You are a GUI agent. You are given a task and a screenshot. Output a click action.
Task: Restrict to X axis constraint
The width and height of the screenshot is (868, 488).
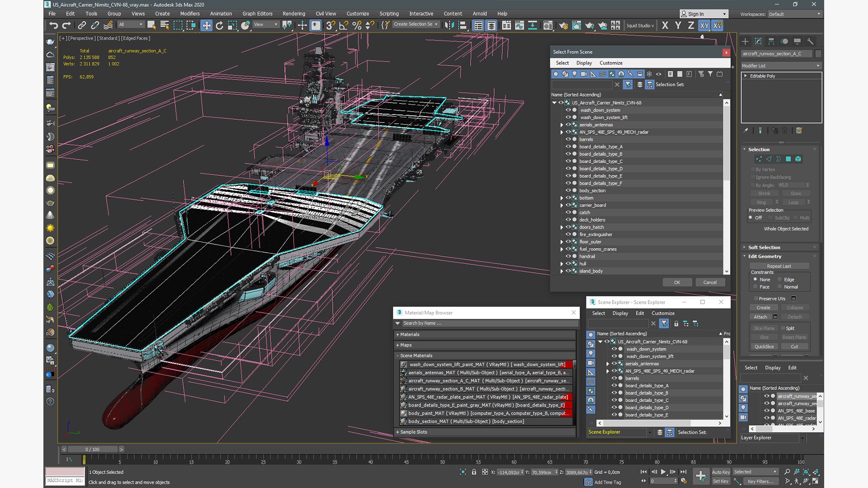tap(665, 25)
